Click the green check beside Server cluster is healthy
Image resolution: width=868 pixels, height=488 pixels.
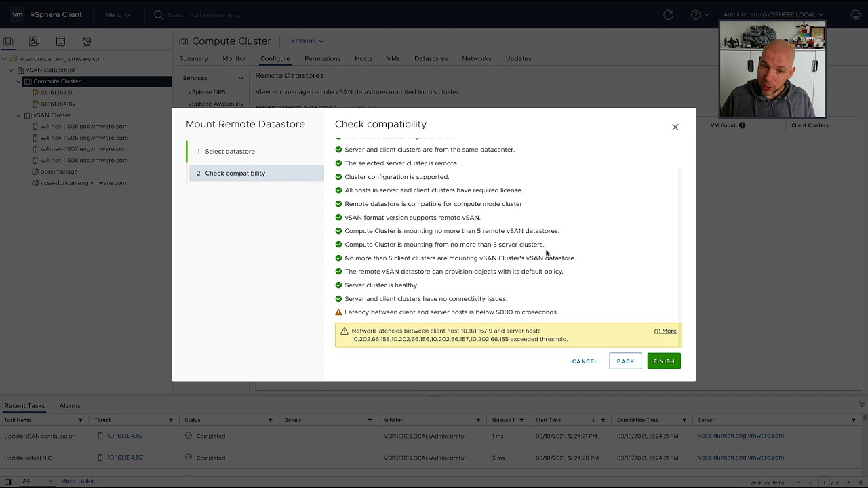338,285
